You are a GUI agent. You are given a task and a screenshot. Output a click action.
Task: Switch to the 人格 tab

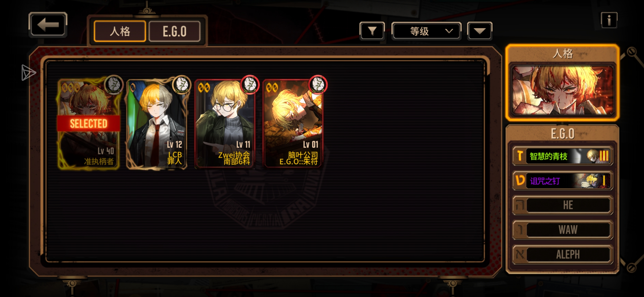tap(120, 31)
